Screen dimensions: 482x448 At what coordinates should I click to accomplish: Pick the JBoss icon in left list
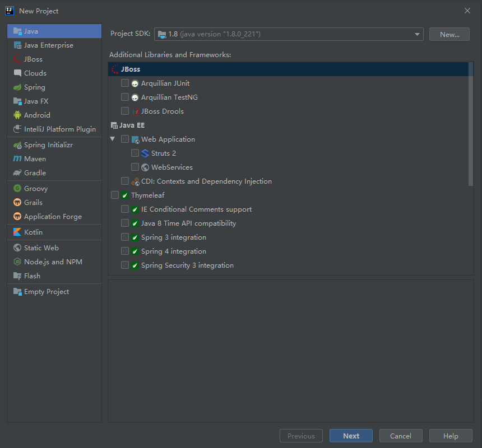17,59
